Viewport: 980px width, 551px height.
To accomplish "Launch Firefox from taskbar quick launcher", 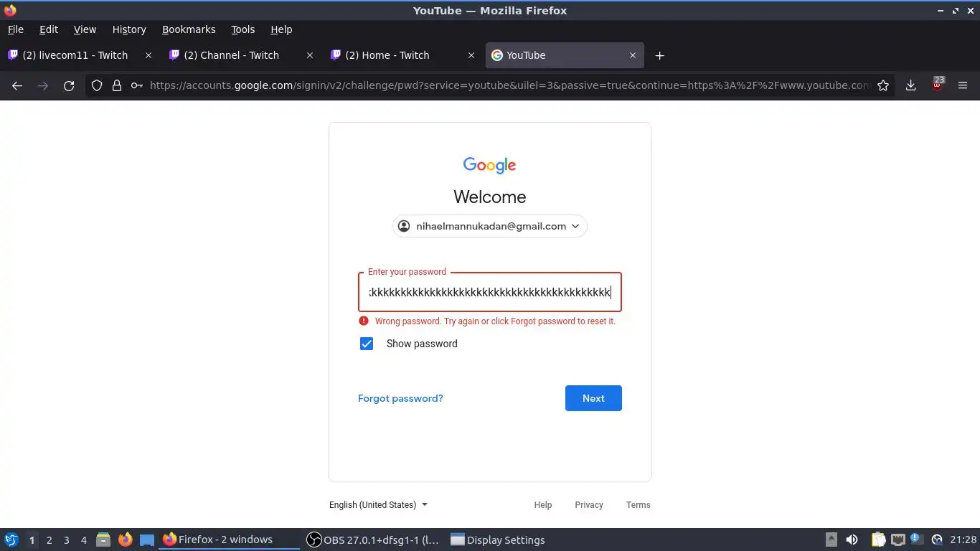I will (126, 540).
